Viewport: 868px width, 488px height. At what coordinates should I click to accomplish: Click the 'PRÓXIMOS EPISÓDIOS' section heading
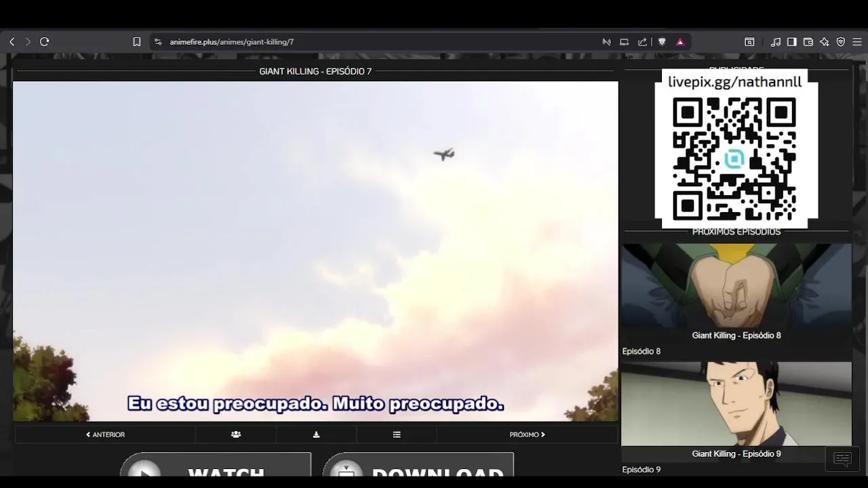click(x=736, y=232)
